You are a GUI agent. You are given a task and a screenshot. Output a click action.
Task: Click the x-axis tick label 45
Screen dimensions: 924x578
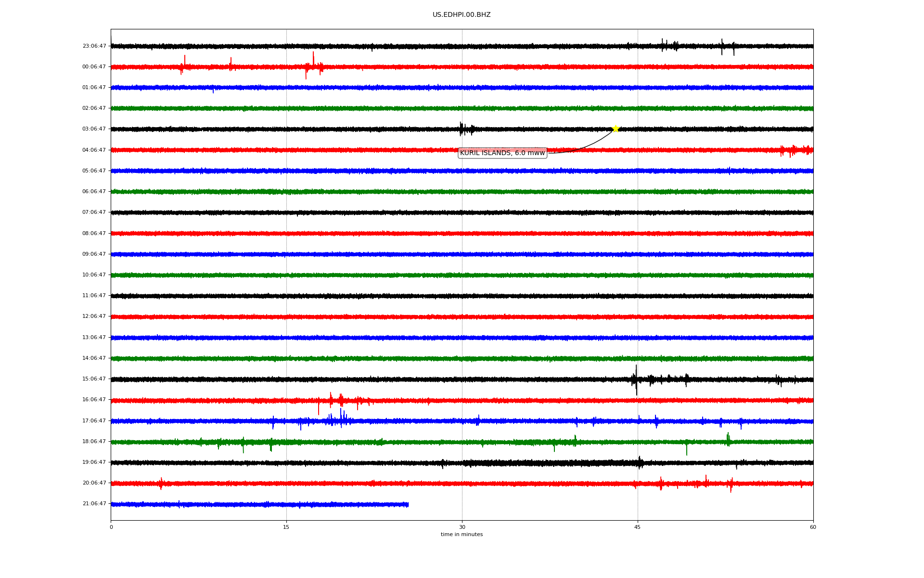[x=638, y=527]
